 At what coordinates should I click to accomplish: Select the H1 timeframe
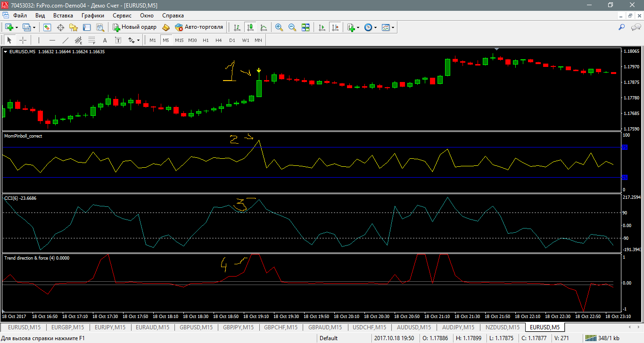pos(206,40)
